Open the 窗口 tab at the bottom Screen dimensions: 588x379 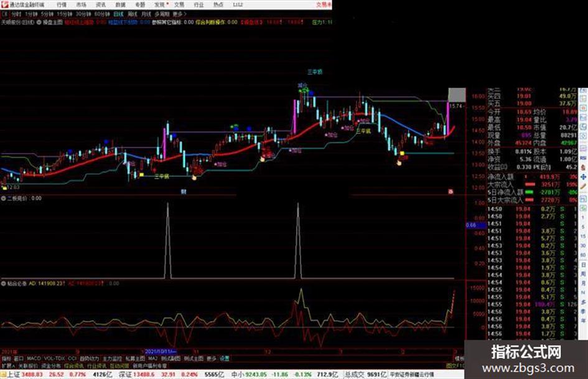tap(19, 358)
